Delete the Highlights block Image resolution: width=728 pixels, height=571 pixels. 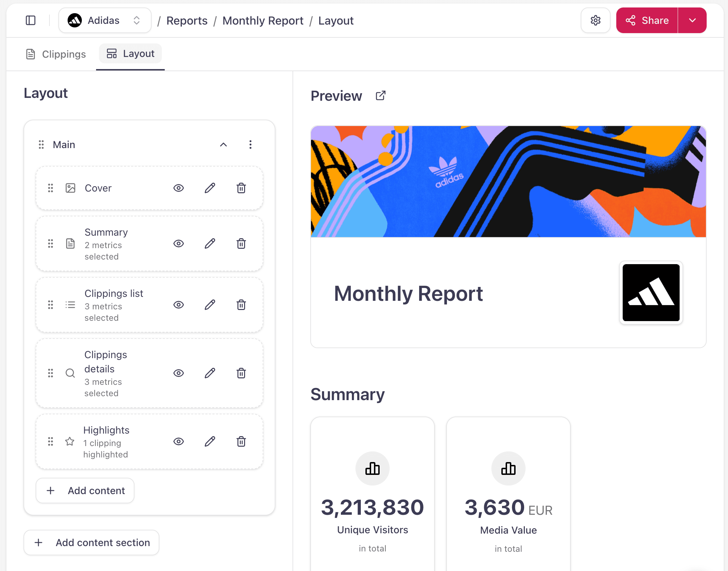[241, 441]
